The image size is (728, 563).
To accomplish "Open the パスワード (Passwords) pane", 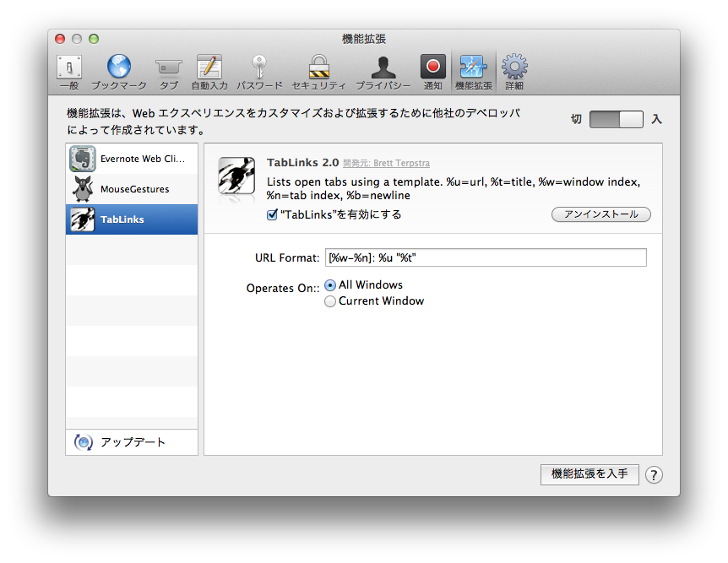I will (x=259, y=72).
